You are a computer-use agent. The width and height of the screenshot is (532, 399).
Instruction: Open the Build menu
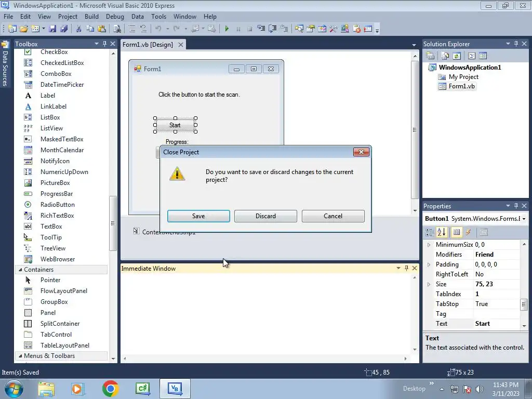[x=91, y=16]
